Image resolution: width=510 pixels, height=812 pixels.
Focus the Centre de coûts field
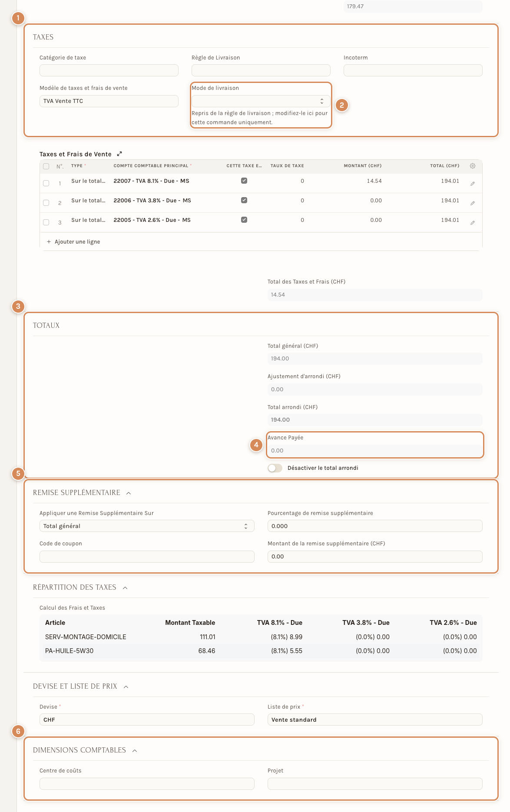pos(147,784)
